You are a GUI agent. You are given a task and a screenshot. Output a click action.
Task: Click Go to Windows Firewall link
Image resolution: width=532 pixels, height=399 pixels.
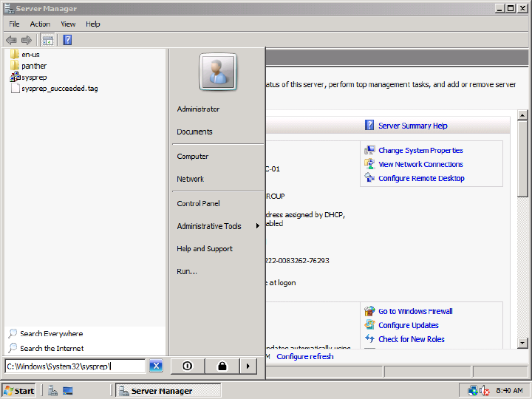(x=415, y=311)
